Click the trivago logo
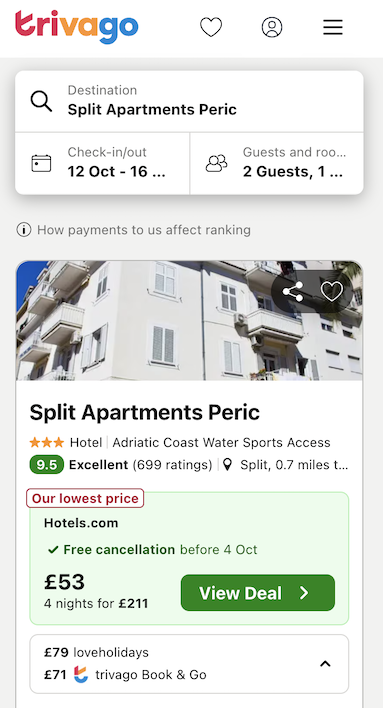The width and height of the screenshot is (383, 708). tap(77, 27)
